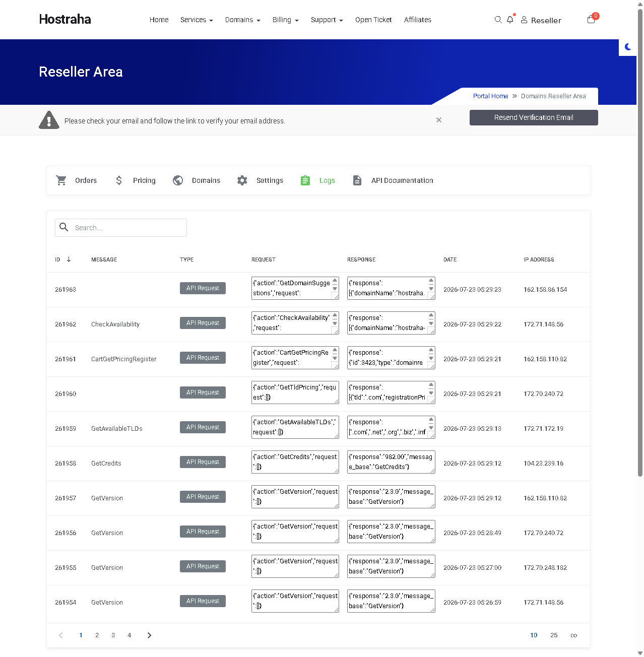Click date 2026-07-23 05:28:49
Viewport: 644px width, 657px height.
click(472, 533)
